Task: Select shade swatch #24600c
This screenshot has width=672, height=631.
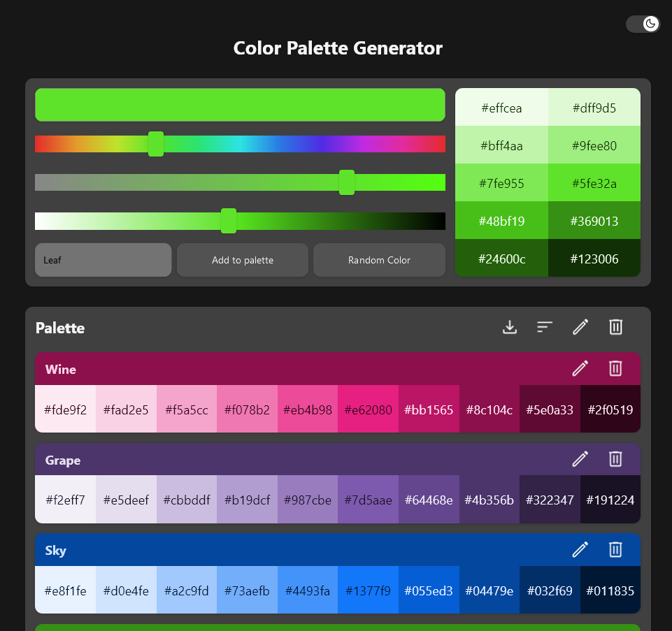Action: click(x=501, y=258)
